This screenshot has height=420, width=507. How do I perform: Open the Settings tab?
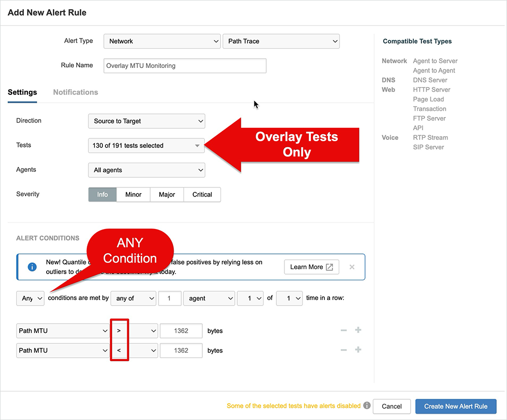pos(22,92)
